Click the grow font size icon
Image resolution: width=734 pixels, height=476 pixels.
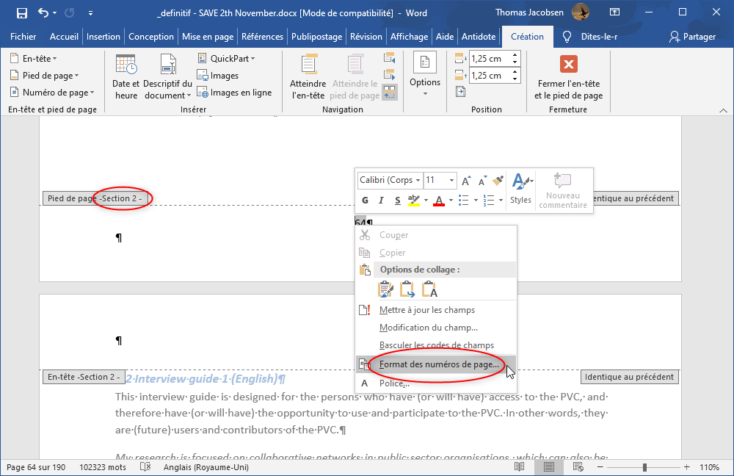(466, 180)
